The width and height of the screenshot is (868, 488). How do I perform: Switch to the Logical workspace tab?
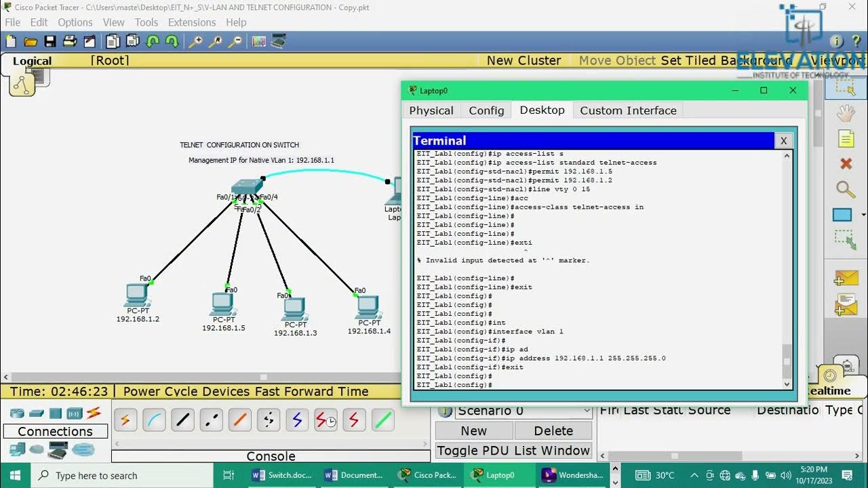click(x=32, y=61)
